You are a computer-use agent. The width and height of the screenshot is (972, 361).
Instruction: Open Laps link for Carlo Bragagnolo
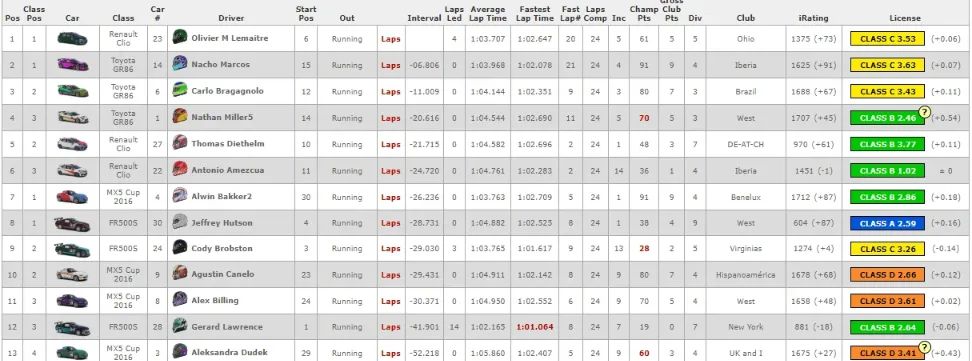pos(391,92)
